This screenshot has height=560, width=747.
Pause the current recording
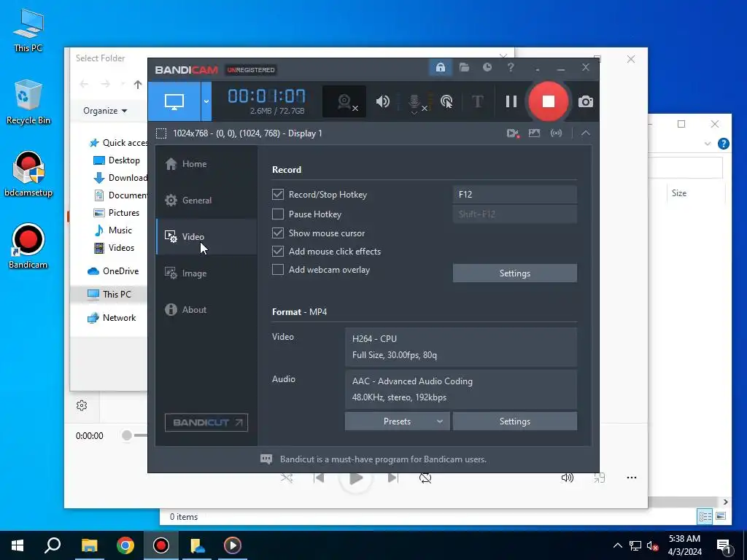pos(511,101)
